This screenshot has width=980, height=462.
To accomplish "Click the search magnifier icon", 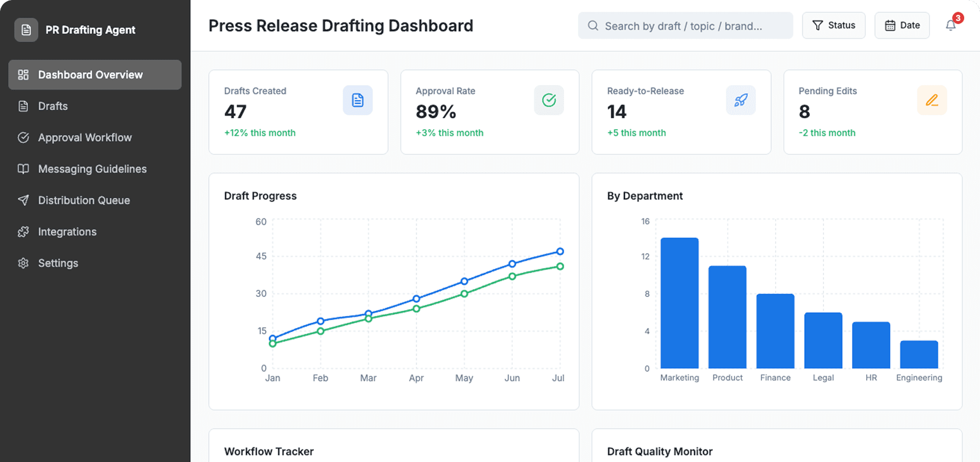I will 593,26.
